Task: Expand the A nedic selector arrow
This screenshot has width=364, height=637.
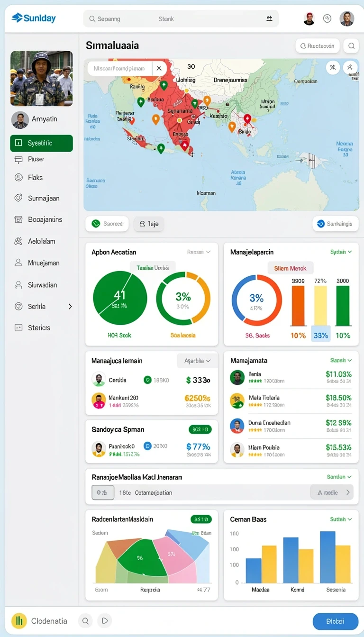Action: pyautogui.click(x=348, y=492)
